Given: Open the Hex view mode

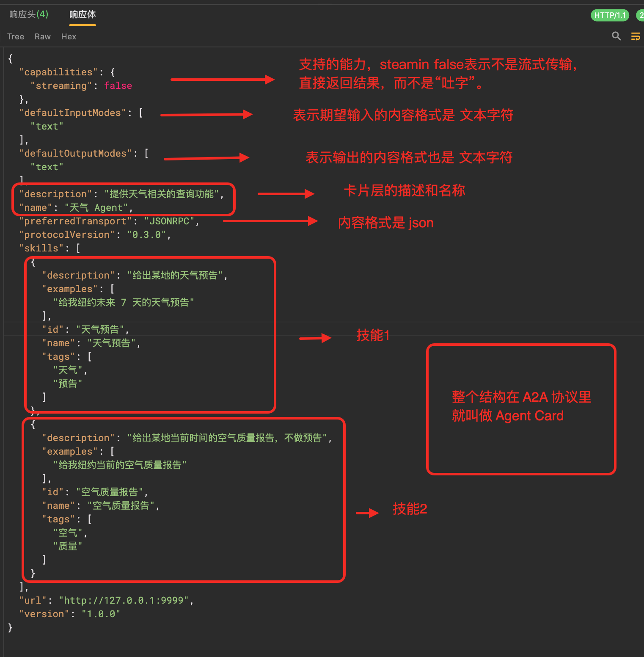Looking at the screenshot, I should [x=69, y=37].
